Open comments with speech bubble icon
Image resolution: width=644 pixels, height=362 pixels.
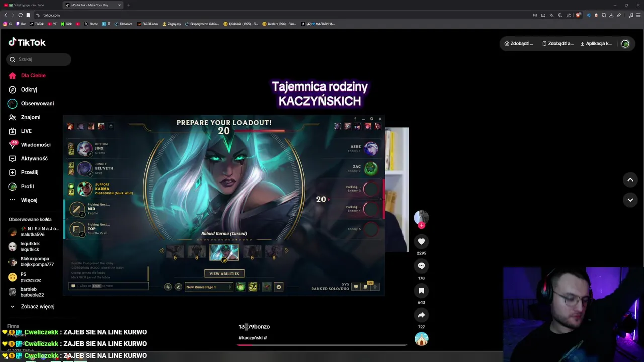pos(421,266)
